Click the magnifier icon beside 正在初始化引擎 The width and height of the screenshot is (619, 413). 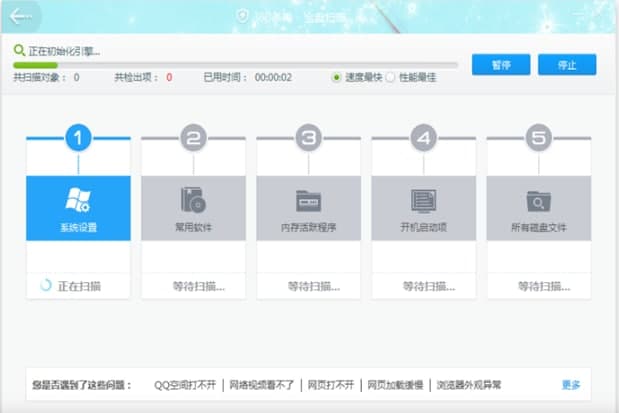pyautogui.click(x=19, y=50)
